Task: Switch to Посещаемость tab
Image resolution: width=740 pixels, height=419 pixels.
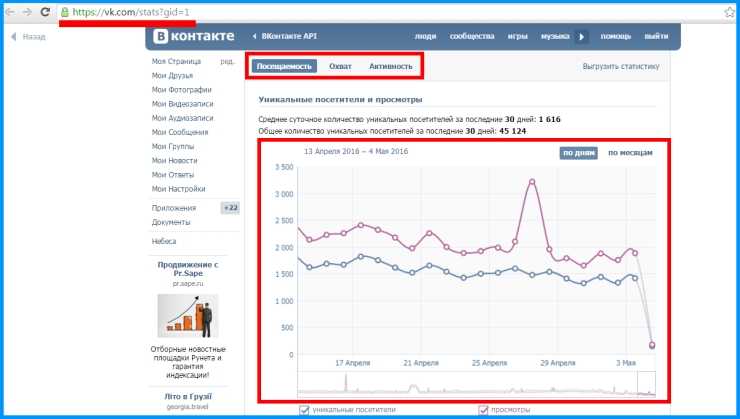Action: click(x=284, y=66)
